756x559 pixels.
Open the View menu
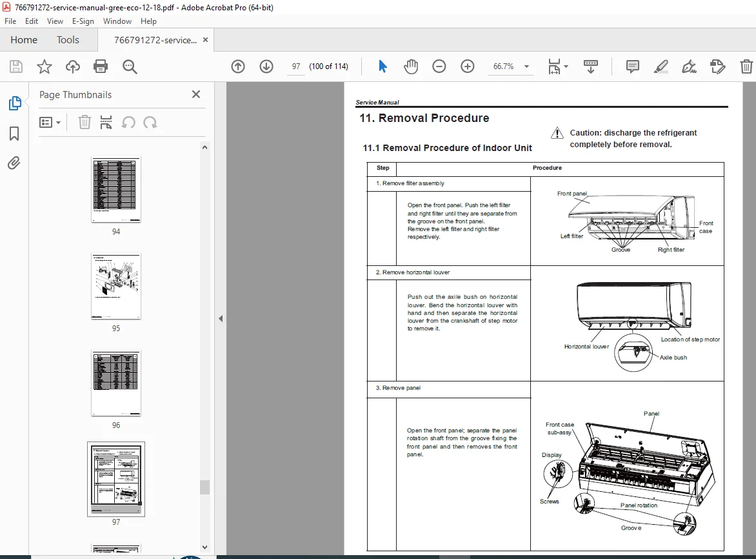tap(55, 21)
